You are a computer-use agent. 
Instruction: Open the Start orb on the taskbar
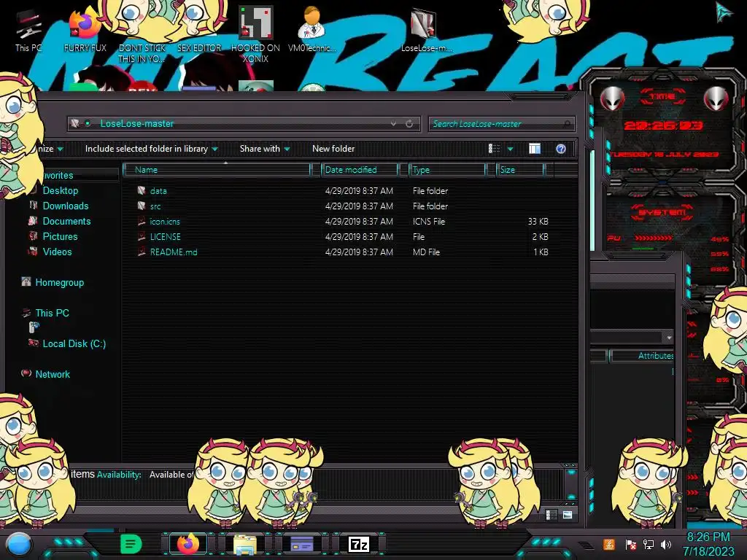point(19,544)
